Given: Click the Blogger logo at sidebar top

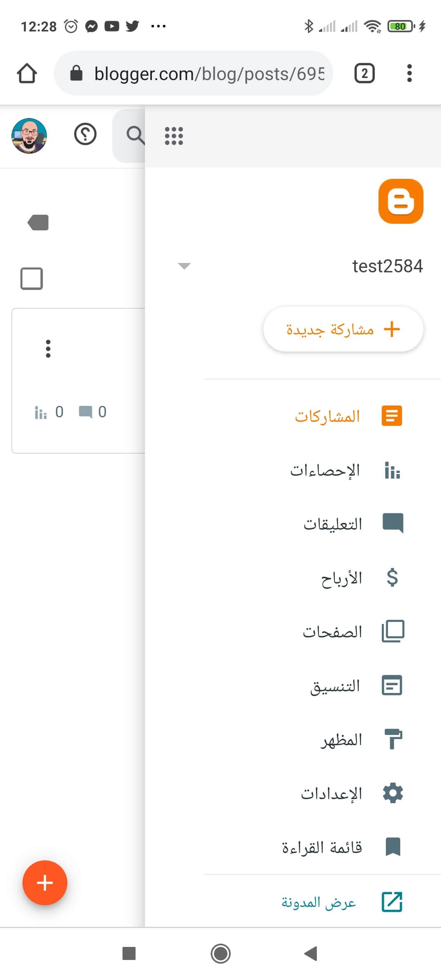Looking at the screenshot, I should click(401, 201).
